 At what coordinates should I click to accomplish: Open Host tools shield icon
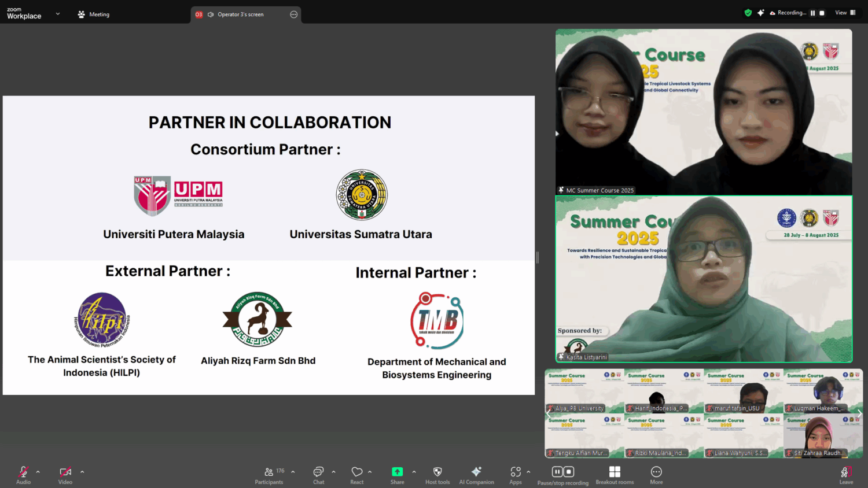click(437, 472)
